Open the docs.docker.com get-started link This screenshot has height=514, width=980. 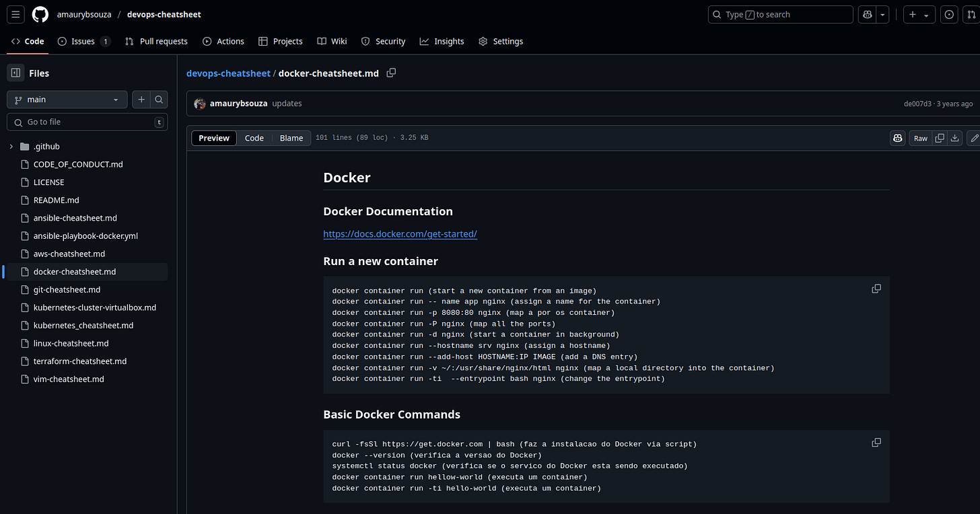(x=400, y=234)
